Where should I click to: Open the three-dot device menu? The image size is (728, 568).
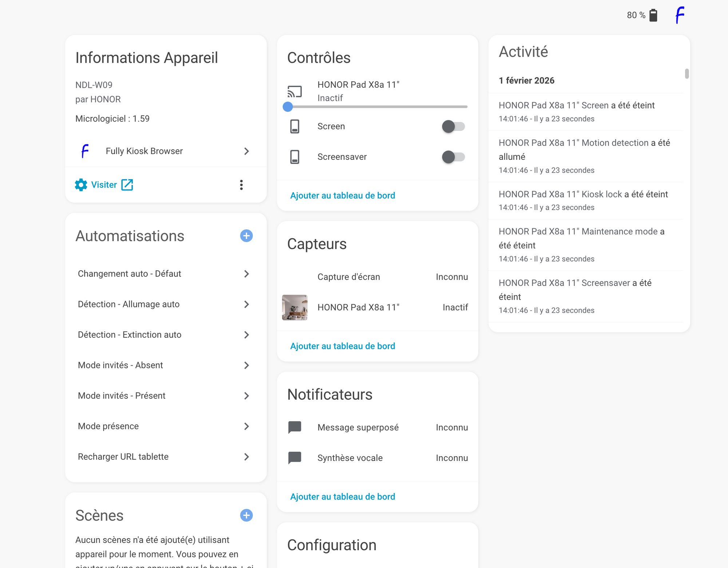(x=241, y=185)
